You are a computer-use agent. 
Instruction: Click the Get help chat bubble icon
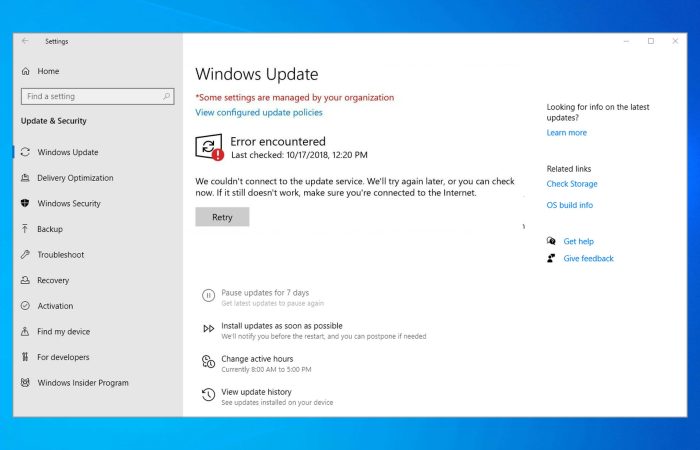click(x=551, y=241)
